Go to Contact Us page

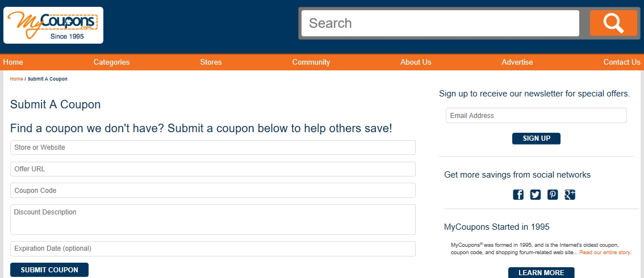(622, 62)
